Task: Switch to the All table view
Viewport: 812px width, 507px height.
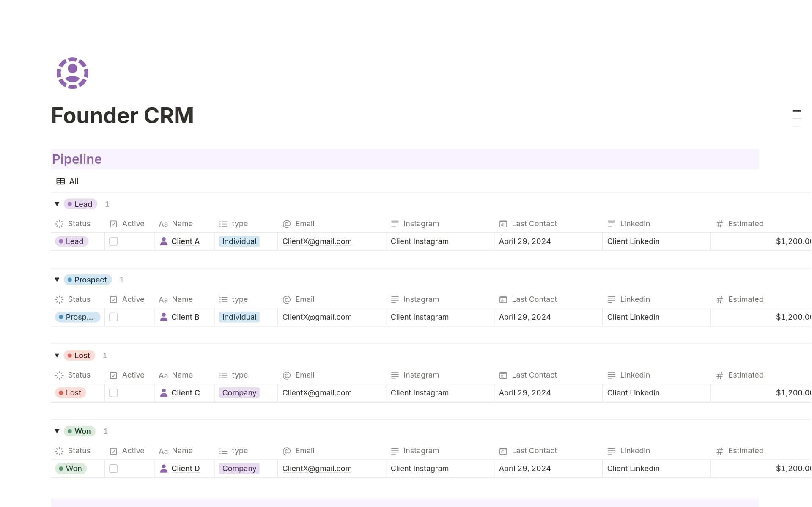Action: coord(74,181)
